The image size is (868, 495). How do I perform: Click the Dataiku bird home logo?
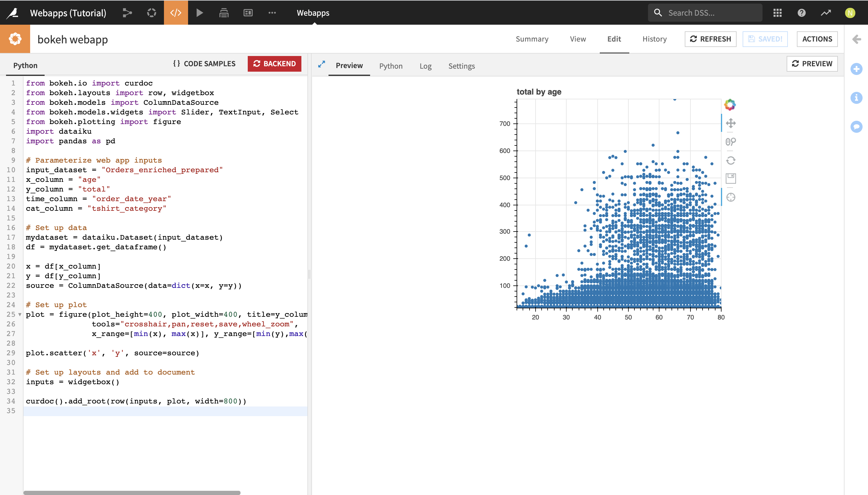13,13
